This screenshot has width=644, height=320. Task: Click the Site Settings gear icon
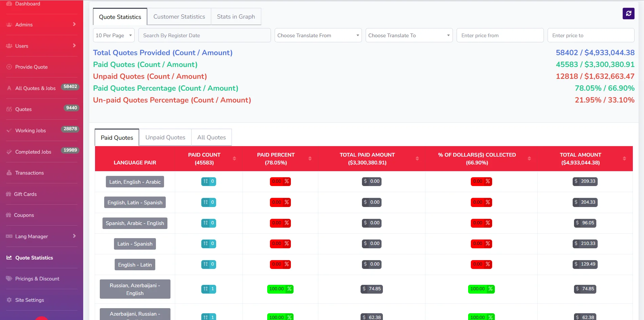(x=9, y=300)
